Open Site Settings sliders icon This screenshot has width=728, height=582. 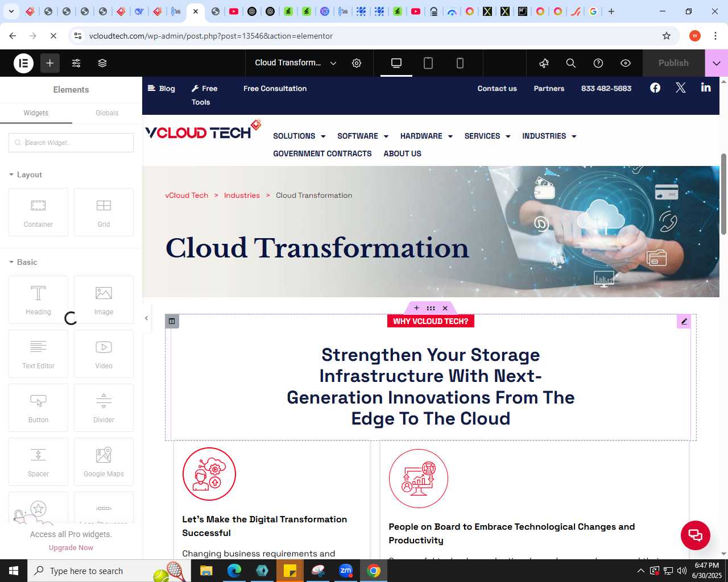[x=76, y=63]
